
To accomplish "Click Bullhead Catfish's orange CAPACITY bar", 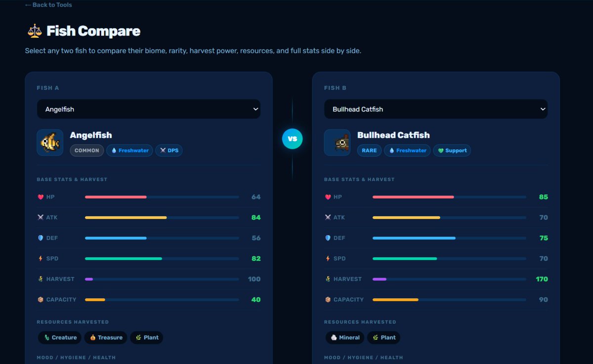I will [x=395, y=299].
